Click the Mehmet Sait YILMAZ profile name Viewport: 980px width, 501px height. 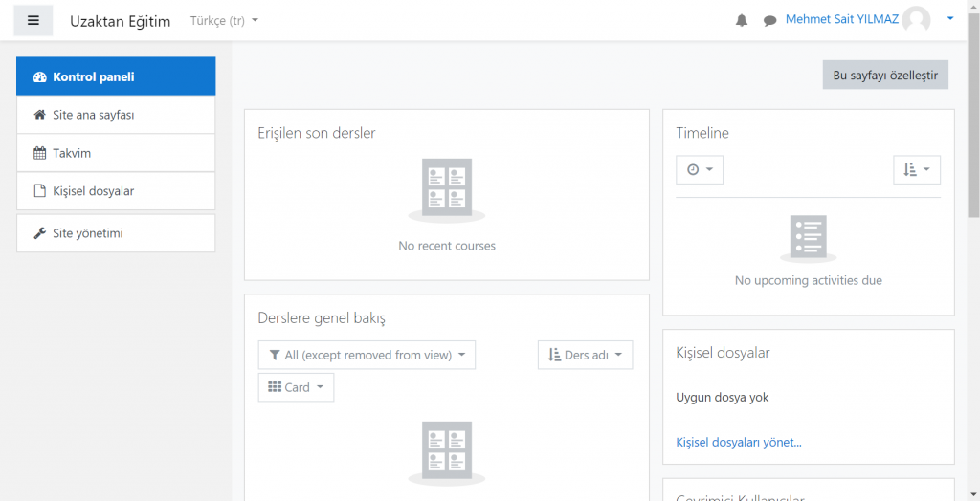(x=842, y=19)
